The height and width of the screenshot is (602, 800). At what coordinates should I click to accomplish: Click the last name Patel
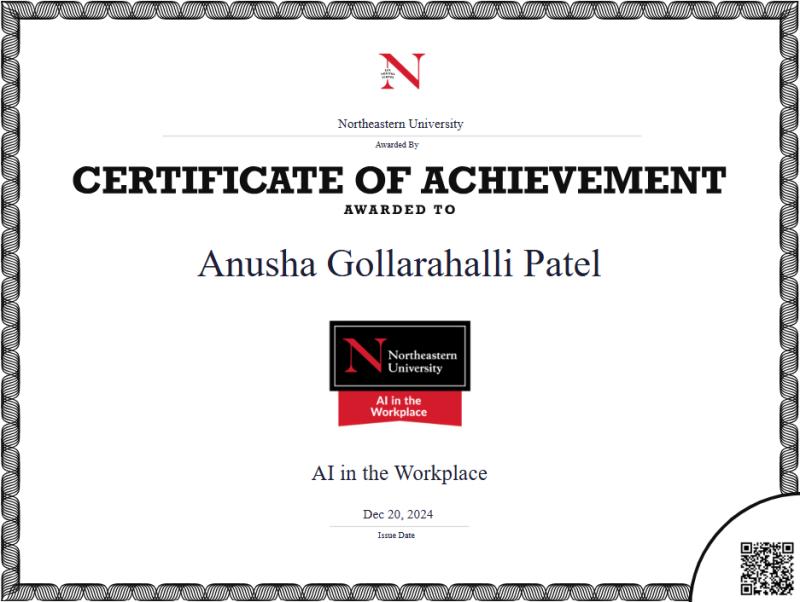pos(560,263)
